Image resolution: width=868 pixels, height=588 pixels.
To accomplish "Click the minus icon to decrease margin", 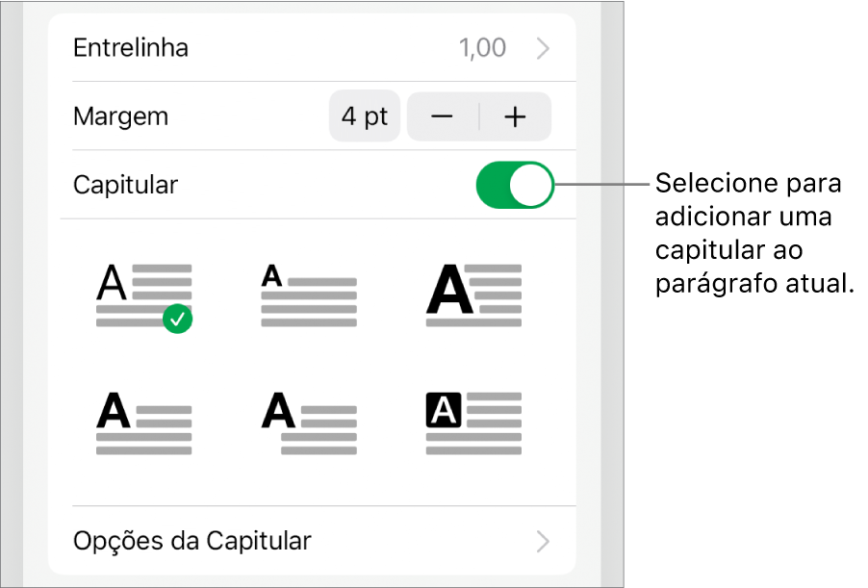I will pyautogui.click(x=442, y=116).
